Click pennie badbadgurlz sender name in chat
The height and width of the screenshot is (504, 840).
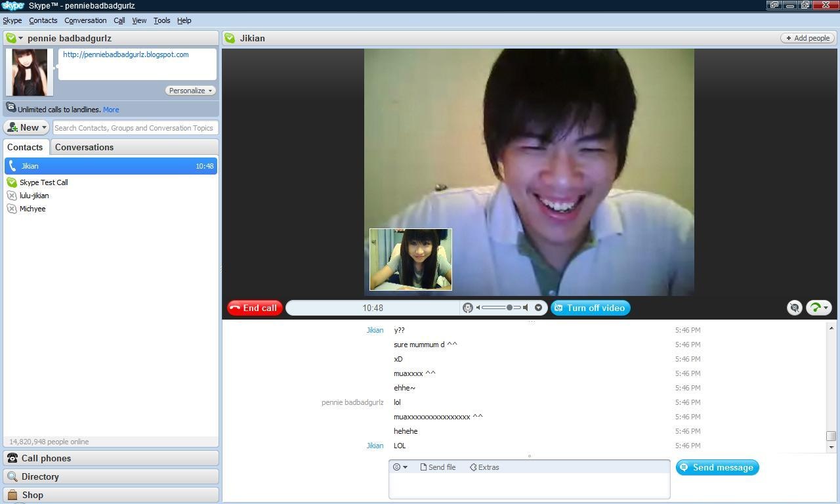tap(352, 402)
